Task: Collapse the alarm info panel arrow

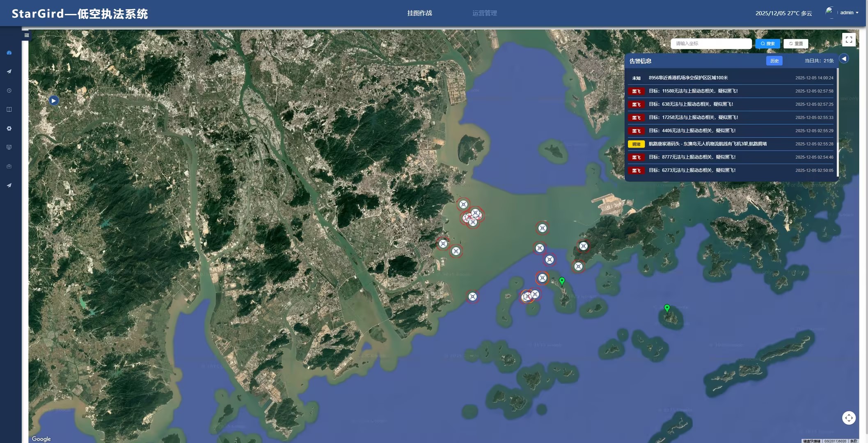Action: pos(844,59)
